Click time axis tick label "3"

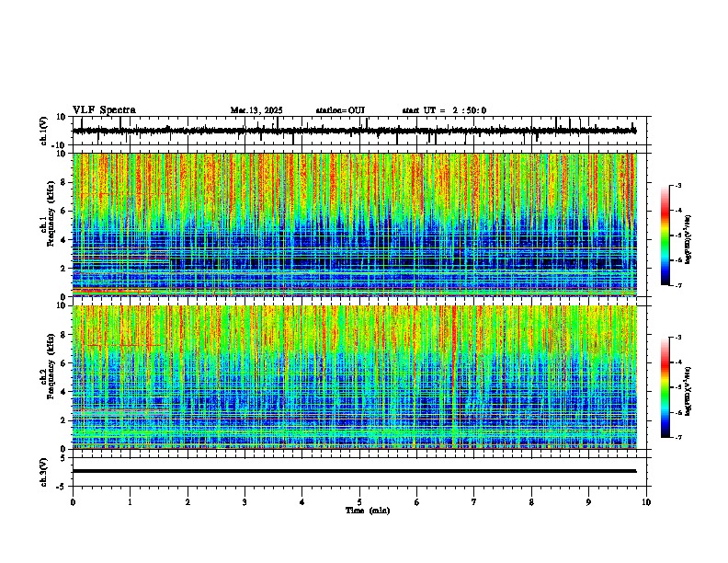[x=245, y=502]
